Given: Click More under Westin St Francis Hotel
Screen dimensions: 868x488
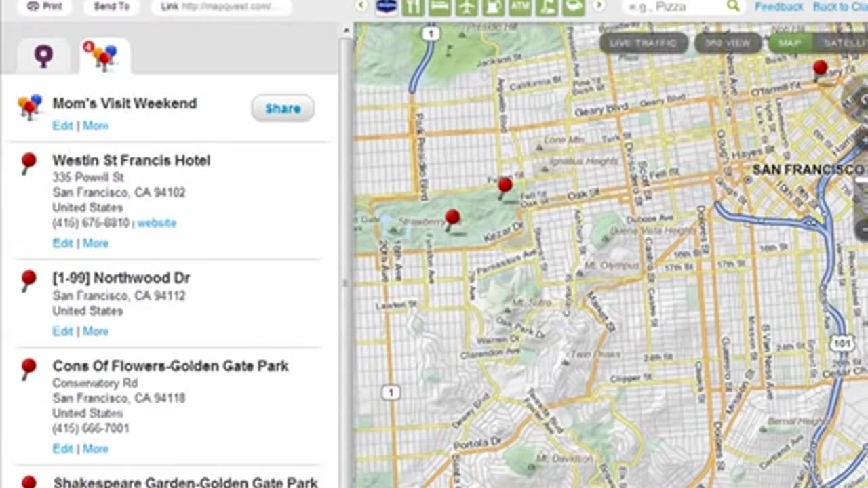Looking at the screenshot, I should [96, 243].
